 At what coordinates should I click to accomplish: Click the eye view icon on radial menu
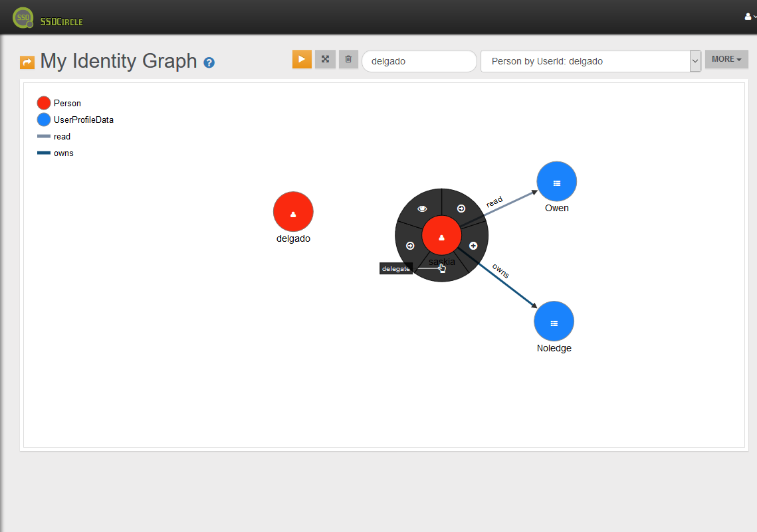(422, 209)
